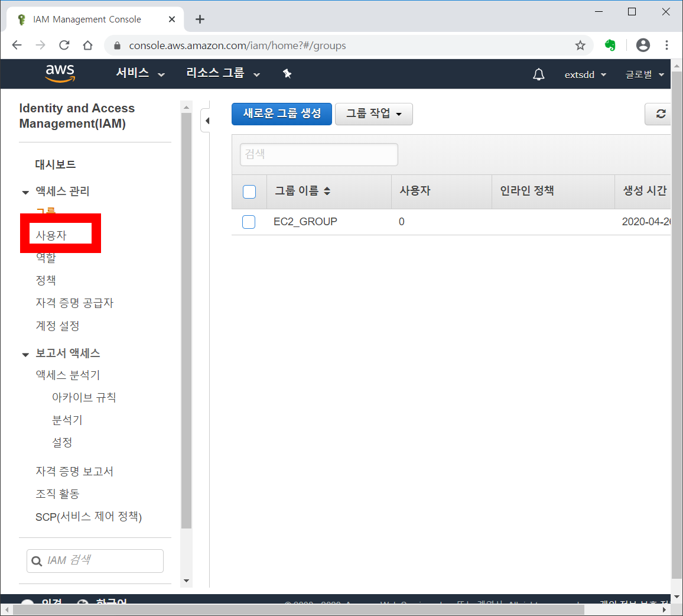Image resolution: width=683 pixels, height=616 pixels.
Task: Open the 리소스 그룹 dropdown
Action: click(223, 73)
